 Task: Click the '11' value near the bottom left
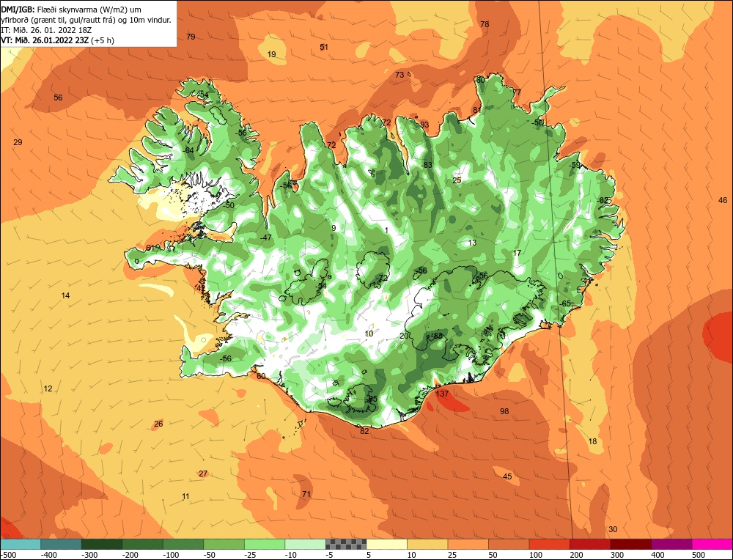[185, 496]
